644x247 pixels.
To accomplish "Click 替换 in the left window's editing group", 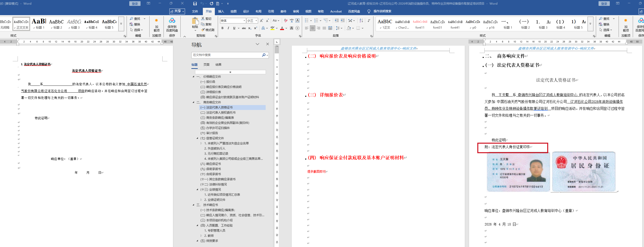I will [x=135, y=24].
